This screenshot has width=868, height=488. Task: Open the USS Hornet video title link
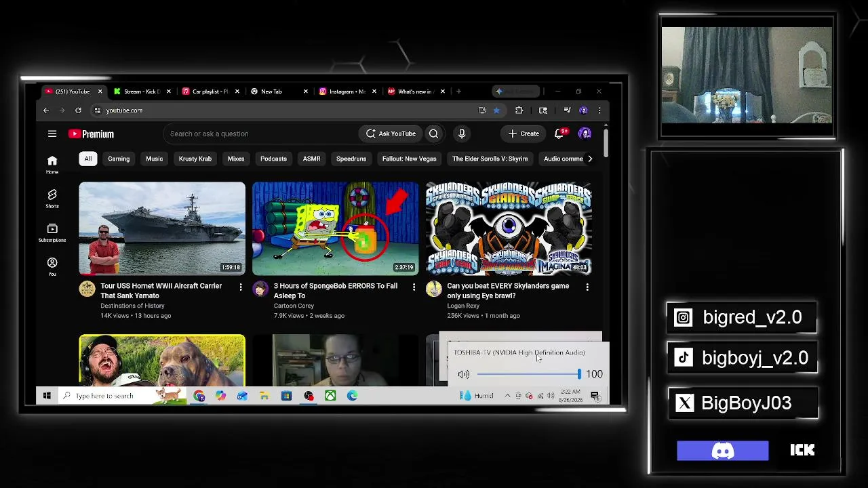click(x=161, y=291)
